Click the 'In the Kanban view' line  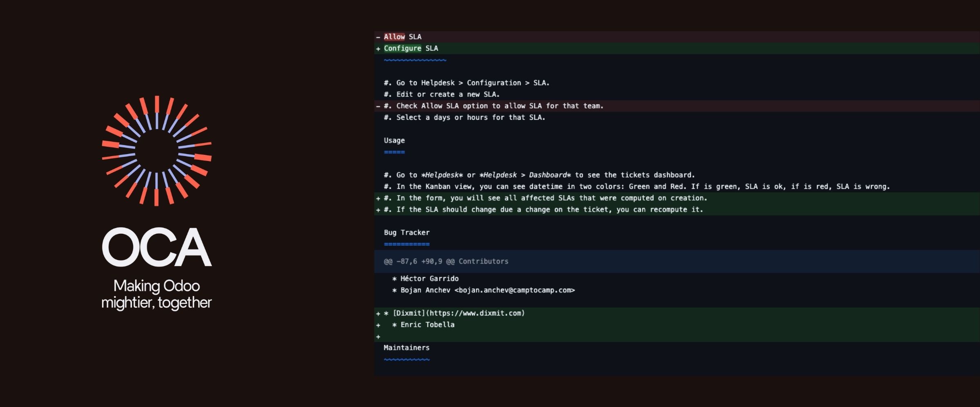[x=637, y=186]
